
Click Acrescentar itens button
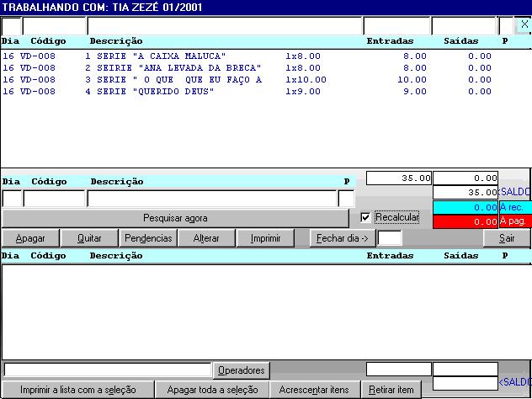(x=314, y=390)
